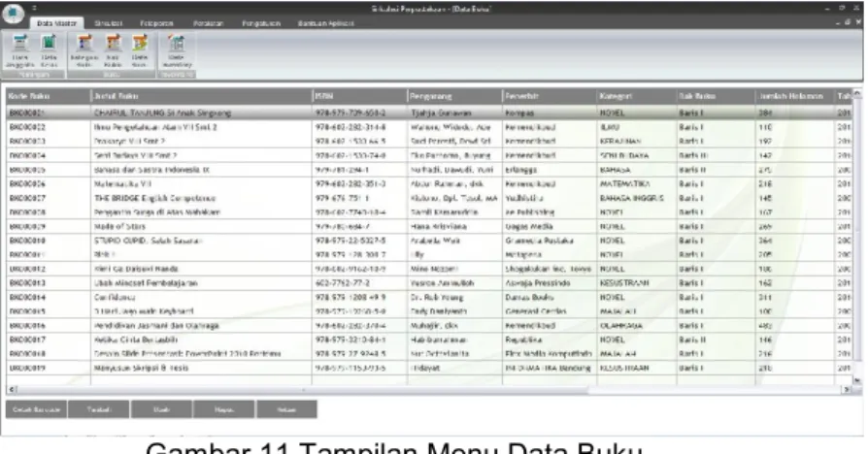Click the Tjahja Gunawan author cell

coord(455,113)
